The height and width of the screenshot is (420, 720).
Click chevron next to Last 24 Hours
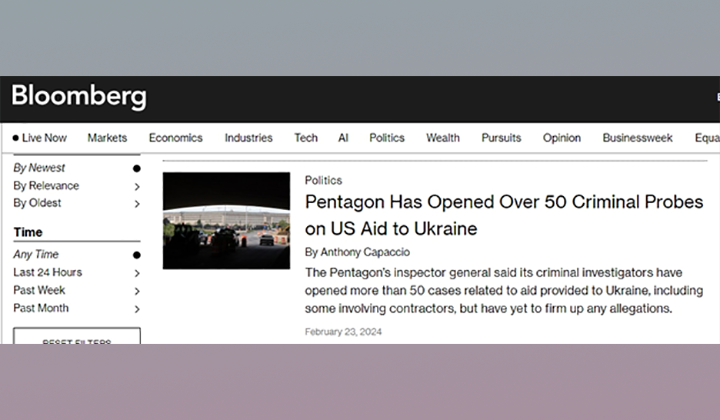(x=137, y=273)
